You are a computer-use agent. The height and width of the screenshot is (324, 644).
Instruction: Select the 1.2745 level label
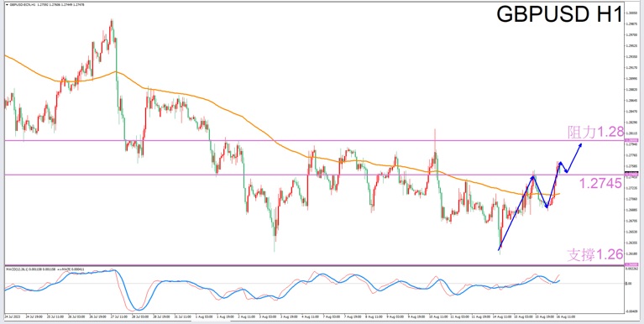pyautogui.click(x=600, y=184)
